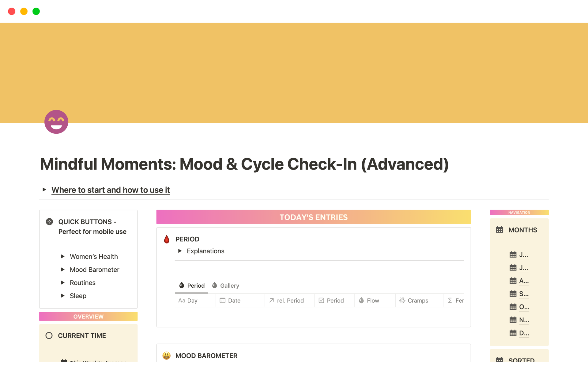The width and height of the screenshot is (588, 368).
Task: Click the arrow icon in the rel. Period column
Action: tap(271, 300)
